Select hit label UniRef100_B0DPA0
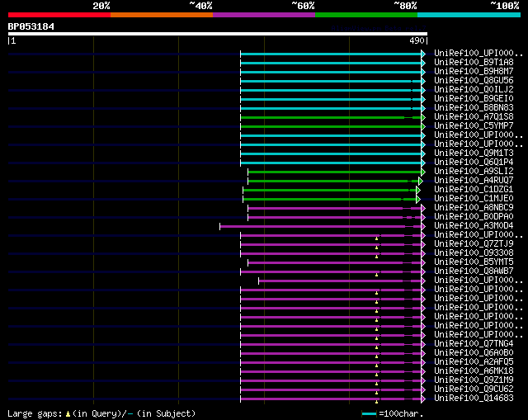The image size is (528, 420). click(474, 217)
